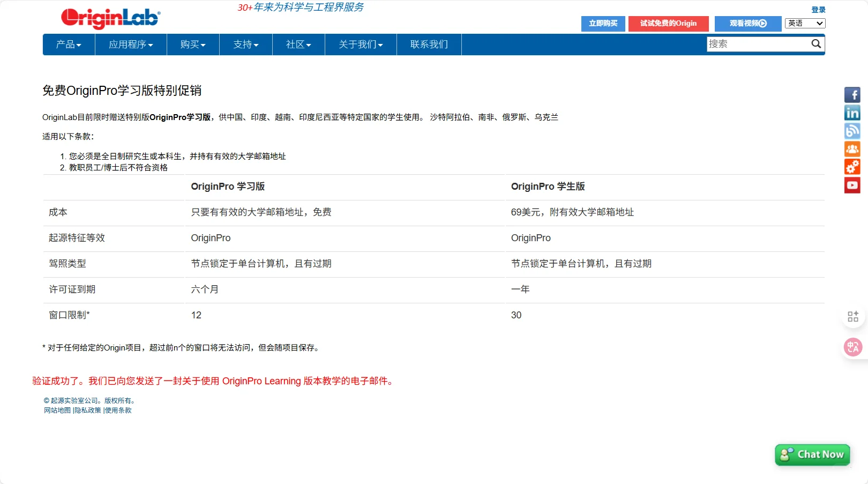Visit OriginLab's LinkedIn profile
The image size is (868, 484).
tap(852, 113)
